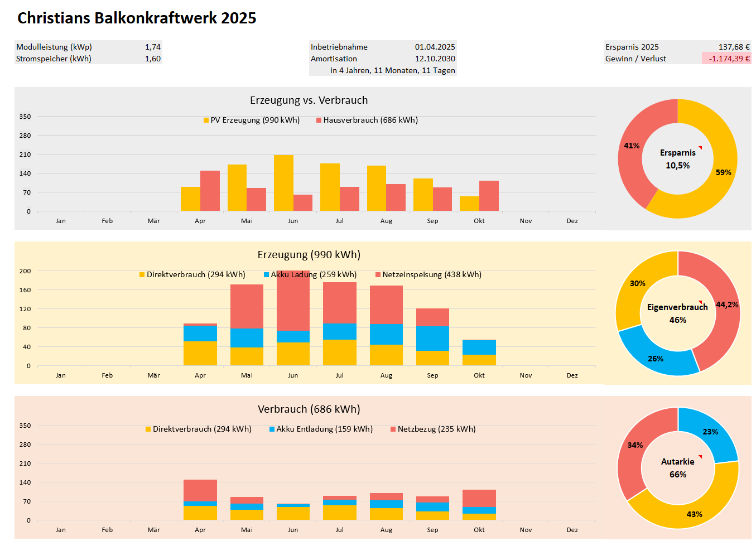This screenshot has width=756, height=546.
Task: Click the red comment indicator beside Autarkie label
Action: [x=700, y=457]
